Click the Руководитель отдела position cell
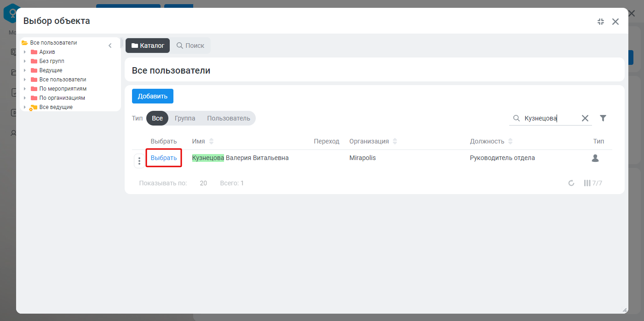644x321 pixels. (502, 158)
